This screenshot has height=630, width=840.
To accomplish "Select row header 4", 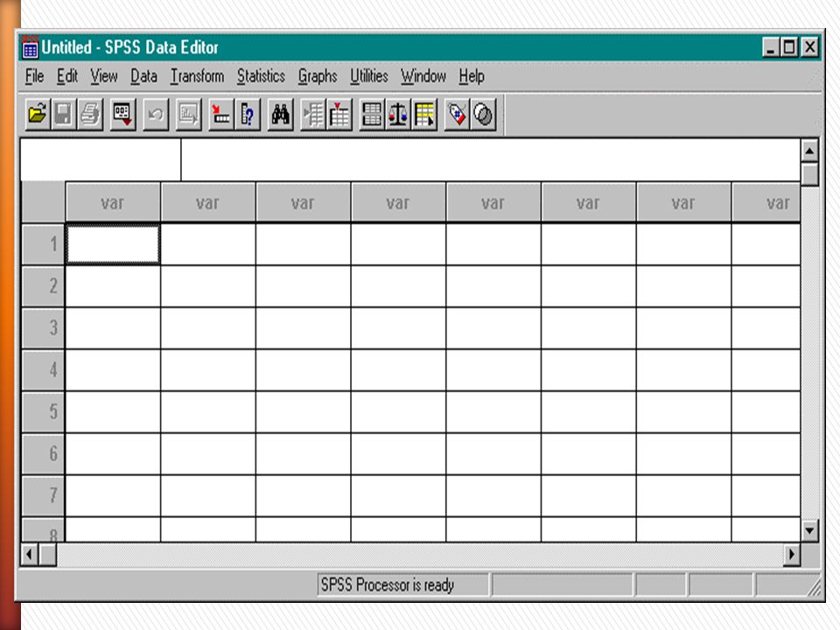I will tap(44, 369).
